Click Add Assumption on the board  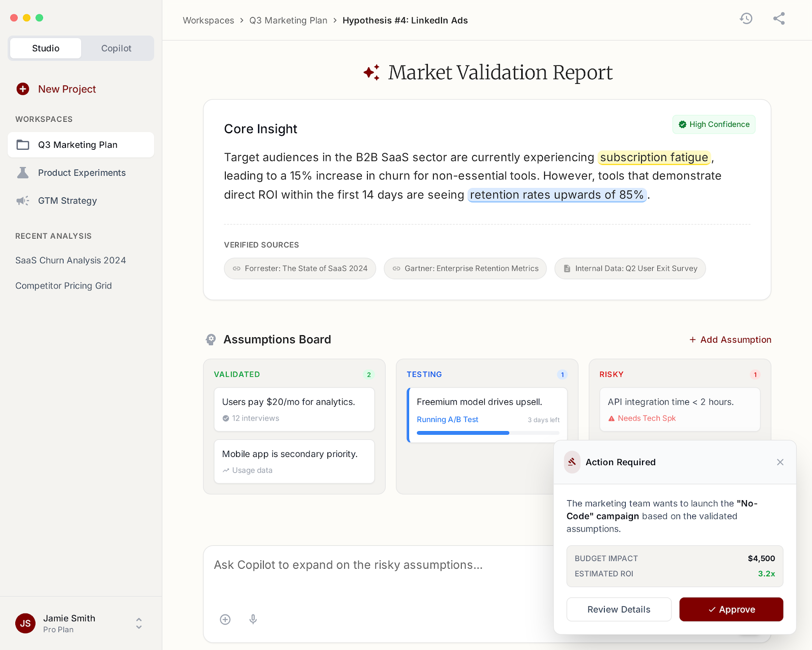730,339
